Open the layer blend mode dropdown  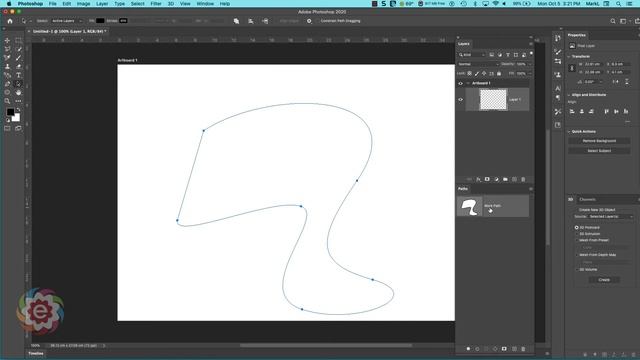pyautogui.click(x=478, y=64)
